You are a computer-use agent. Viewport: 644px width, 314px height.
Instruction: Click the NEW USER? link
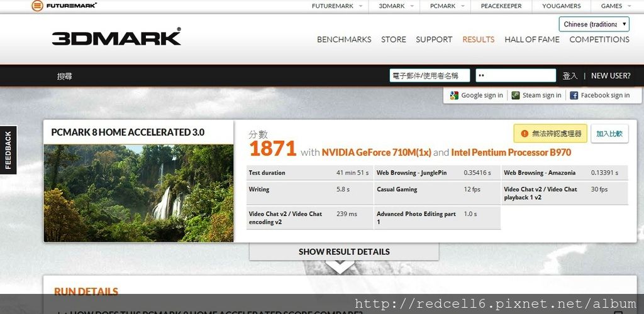tap(611, 76)
